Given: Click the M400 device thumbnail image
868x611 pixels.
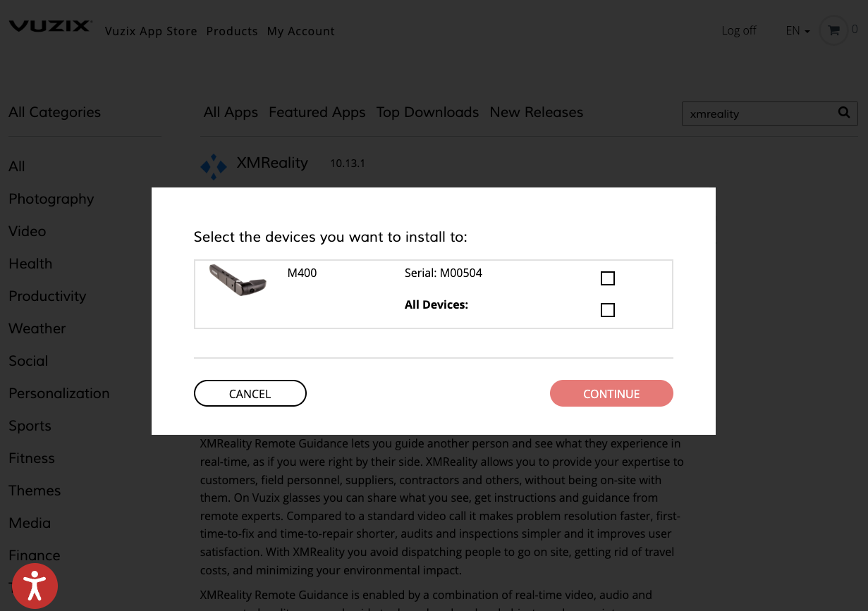Looking at the screenshot, I should pos(238,280).
